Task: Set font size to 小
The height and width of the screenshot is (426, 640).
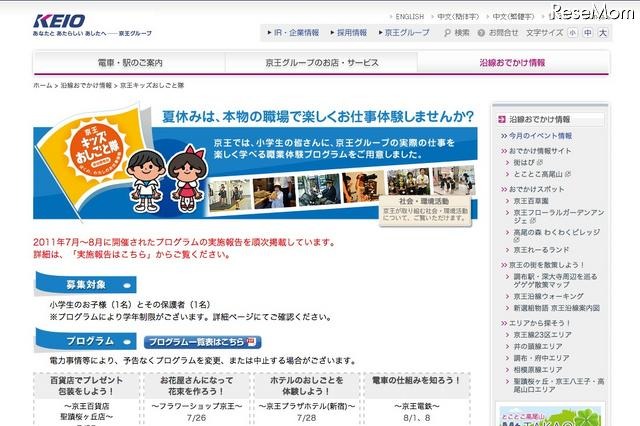Action: pyautogui.click(x=572, y=33)
